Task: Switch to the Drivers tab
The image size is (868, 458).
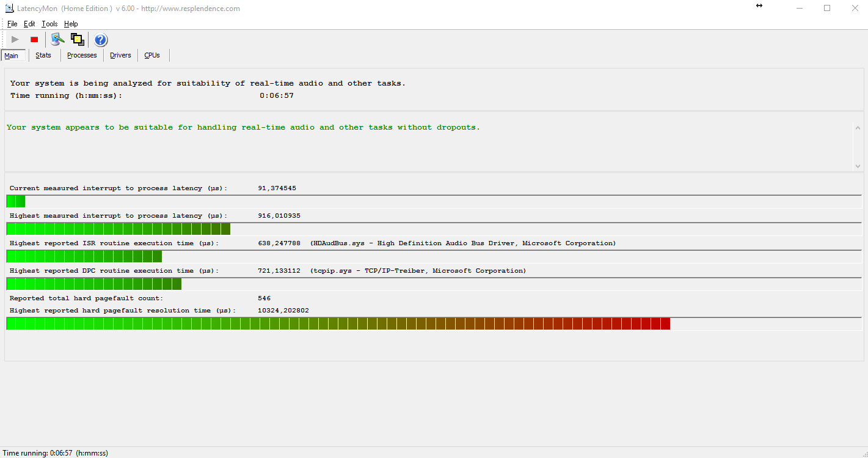Action: pyautogui.click(x=120, y=55)
